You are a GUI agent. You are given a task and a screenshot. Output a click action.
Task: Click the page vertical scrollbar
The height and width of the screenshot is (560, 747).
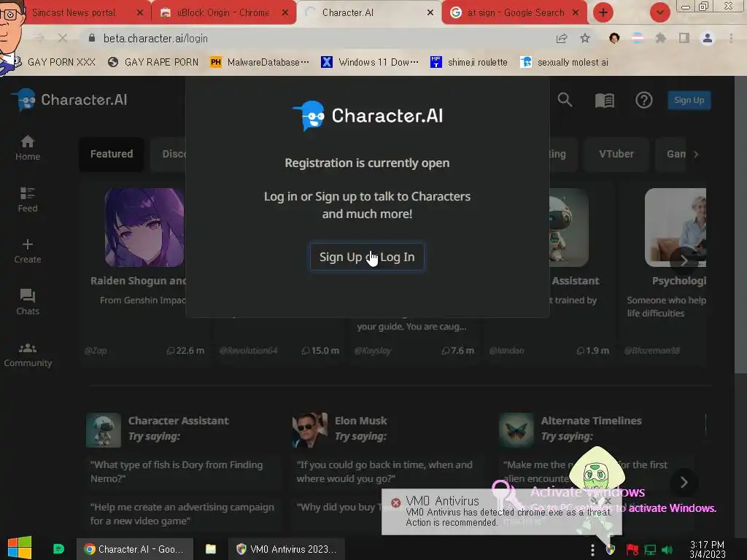pos(740,224)
